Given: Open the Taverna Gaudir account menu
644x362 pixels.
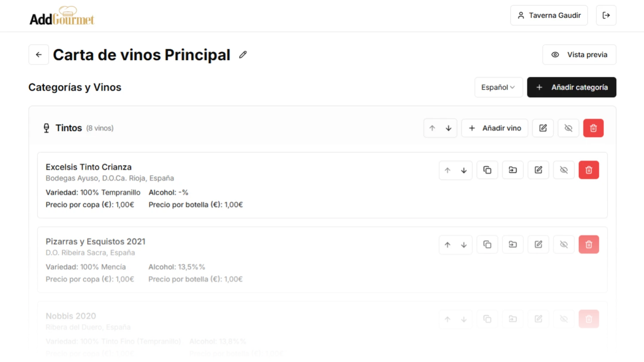Looking at the screenshot, I should pos(549,15).
